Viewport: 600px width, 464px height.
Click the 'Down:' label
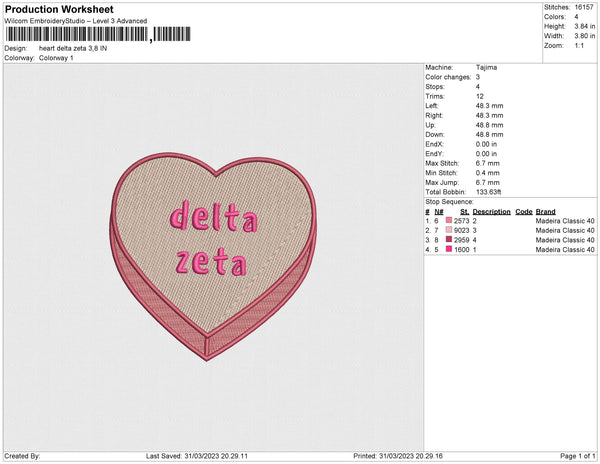click(x=435, y=135)
